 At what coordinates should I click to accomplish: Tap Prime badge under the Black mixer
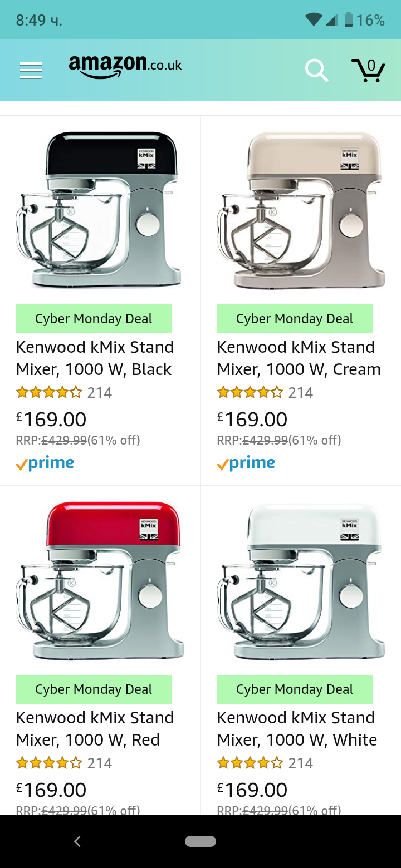click(45, 463)
